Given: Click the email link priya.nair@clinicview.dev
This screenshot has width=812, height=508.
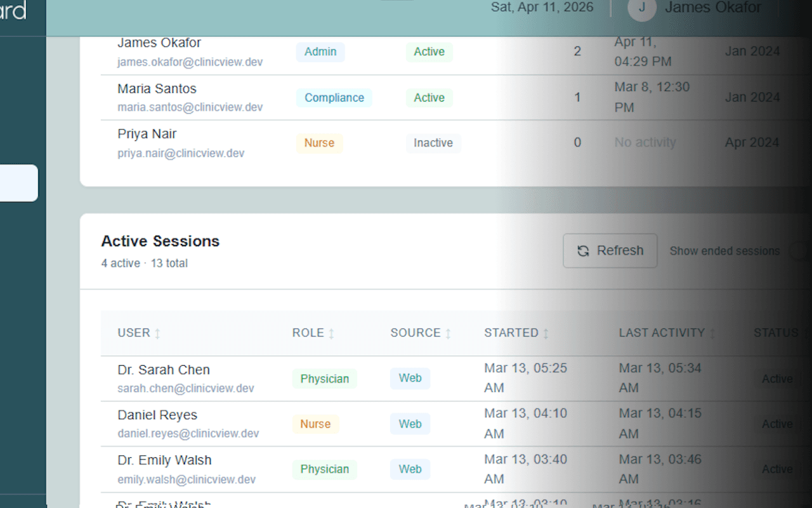Looking at the screenshot, I should pyautogui.click(x=180, y=153).
